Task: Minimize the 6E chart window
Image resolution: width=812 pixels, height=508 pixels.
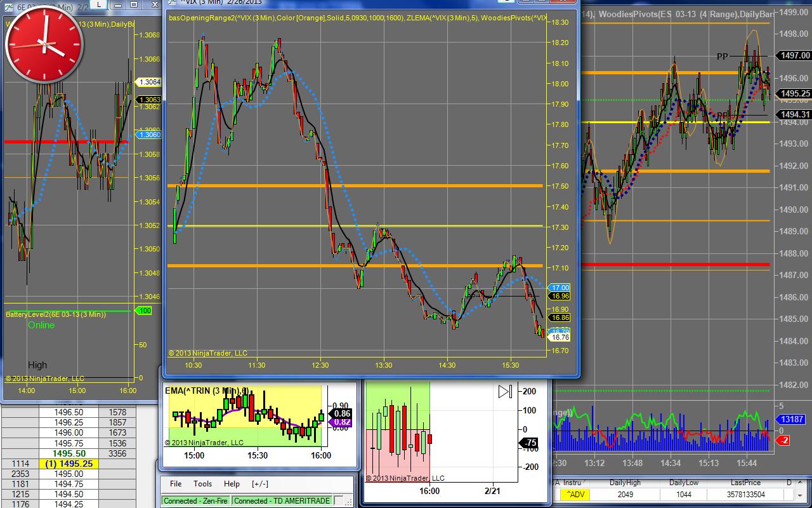Action: coord(119,4)
